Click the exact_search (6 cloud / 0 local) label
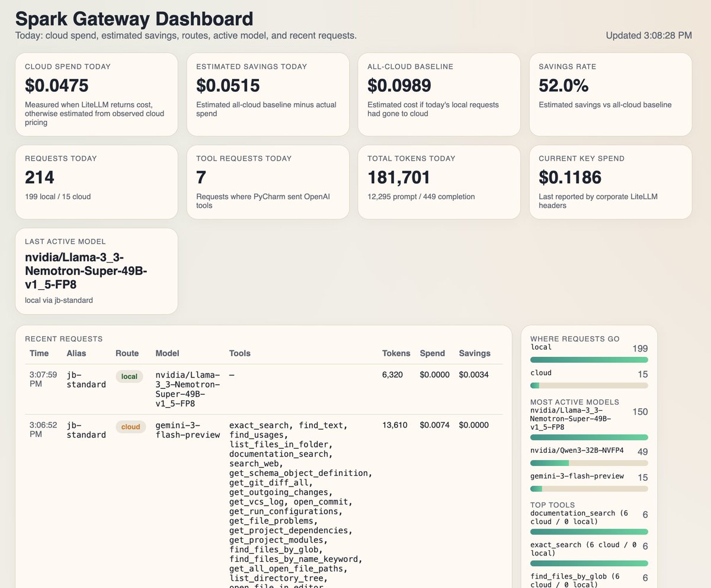The image size is (711, 588). coord(584,549)
